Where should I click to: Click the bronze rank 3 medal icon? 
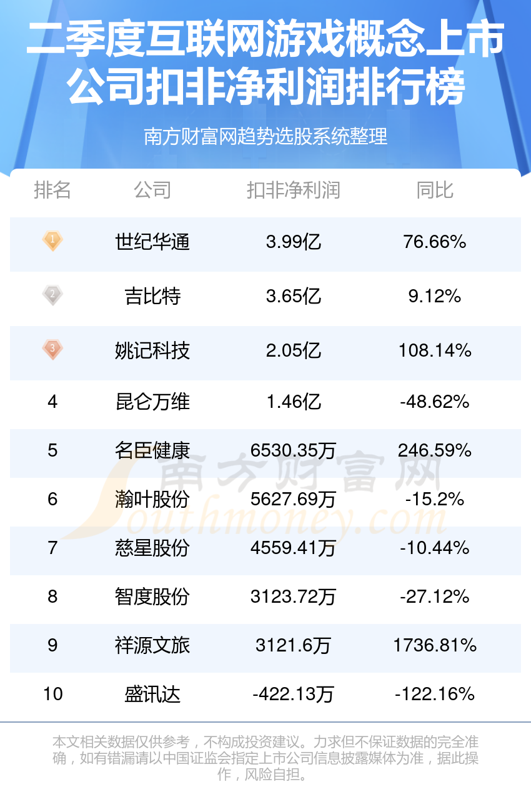coord(53,349)
